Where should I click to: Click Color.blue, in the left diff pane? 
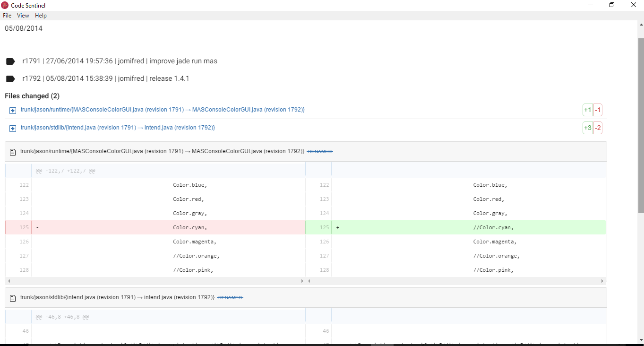tap(190, 185)
